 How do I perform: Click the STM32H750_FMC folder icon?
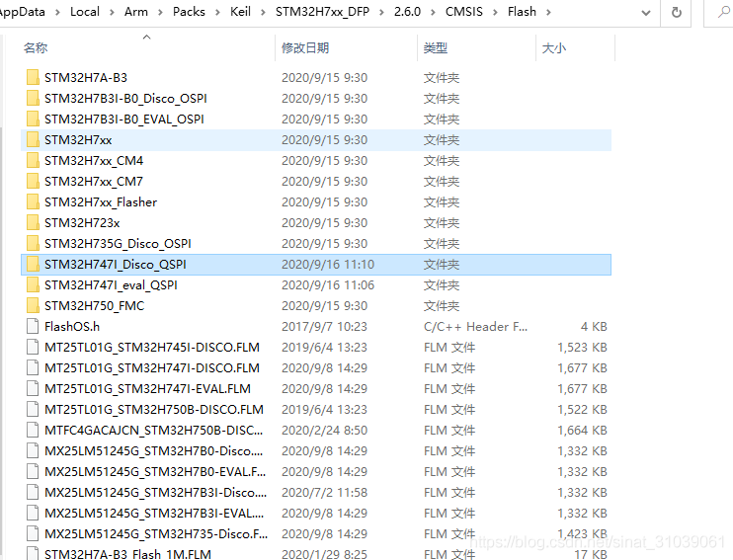(x=33, y=305)
